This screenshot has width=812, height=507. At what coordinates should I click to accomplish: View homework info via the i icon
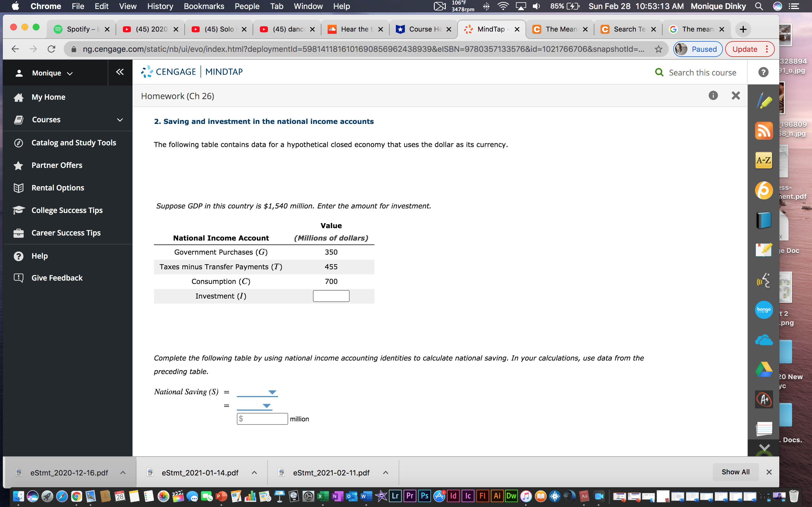(x=713, y=95)
